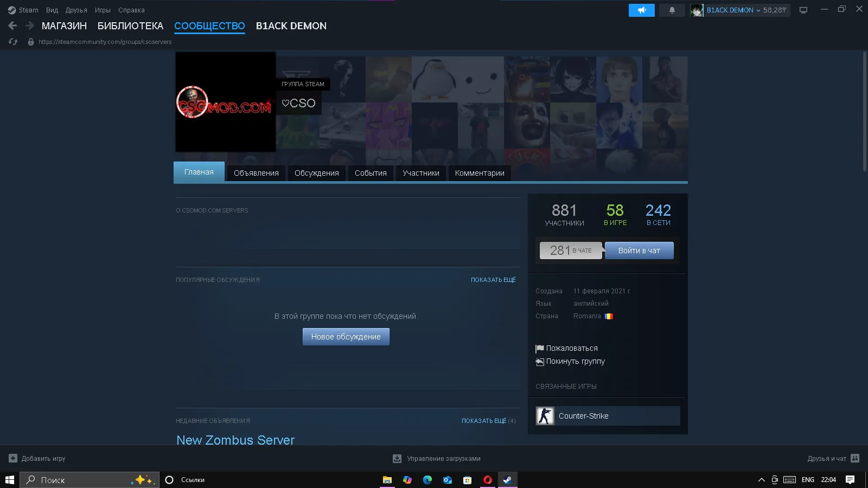Open File Explorer from the taskbar
Screen dimensions: 868x488
387,480
